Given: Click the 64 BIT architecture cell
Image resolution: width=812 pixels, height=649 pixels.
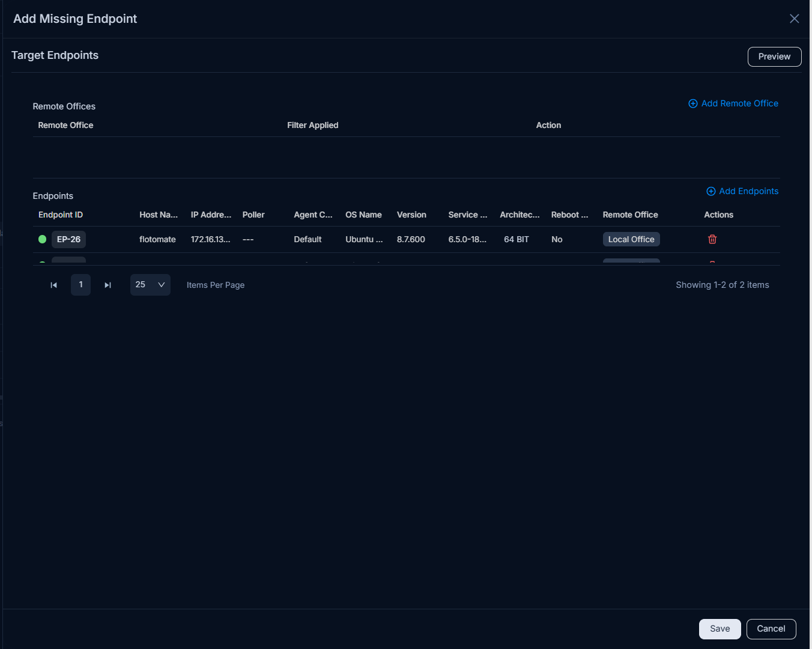Looking at the screenshot, I should pyautogui.click(x=517, y=239).
